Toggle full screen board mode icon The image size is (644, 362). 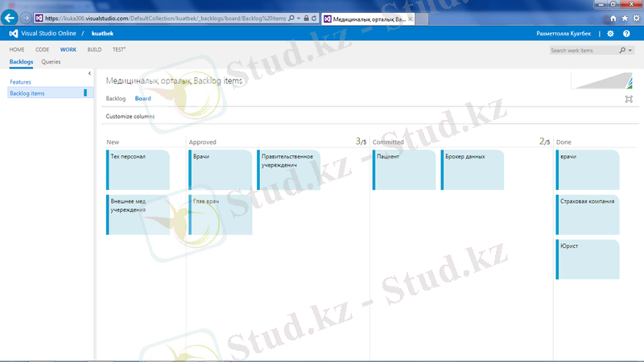point(629,99)
